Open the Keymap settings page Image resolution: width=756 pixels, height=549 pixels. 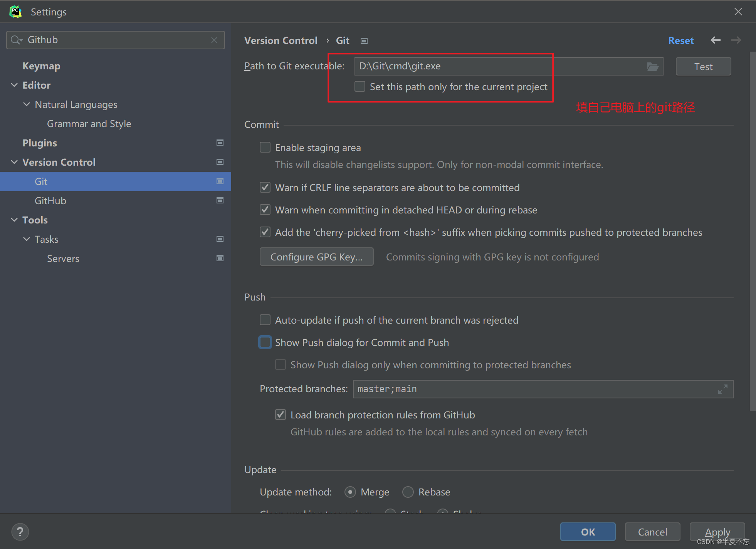[x=41, y=66]
